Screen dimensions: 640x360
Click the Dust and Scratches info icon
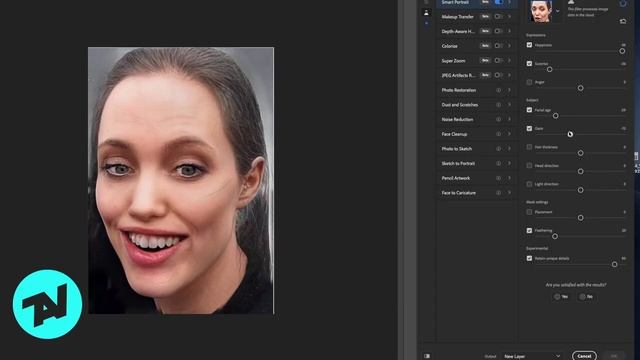(x=498, y=105)
